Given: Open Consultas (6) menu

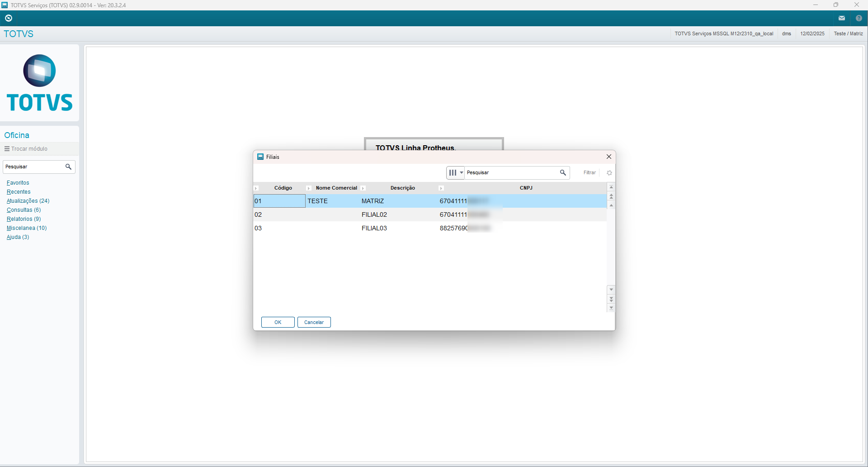Looking at the screenshot, I should point(24,210).
